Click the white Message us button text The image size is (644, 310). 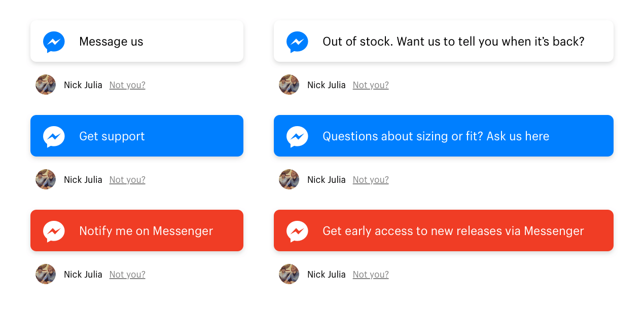click(111, 42)
